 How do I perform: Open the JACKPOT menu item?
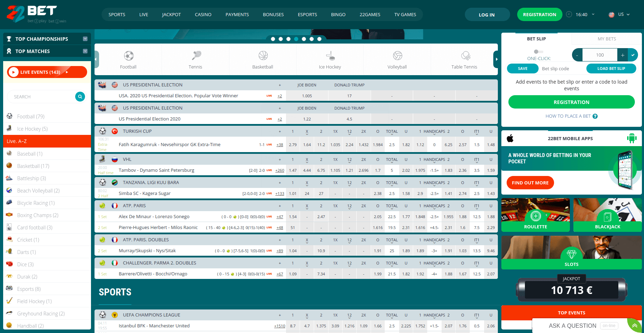click(x=171, y=14)
